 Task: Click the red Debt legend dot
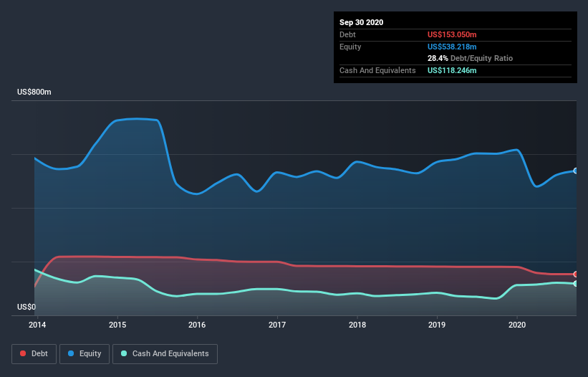pos(23,353)
